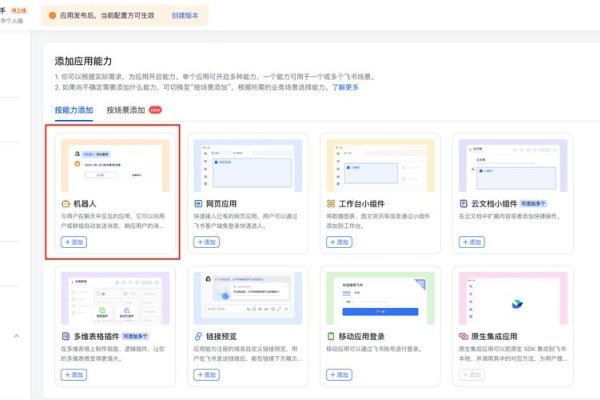Click the 工作台小组件 preview thumbnail
Image resolution: width=600 pixels, height=400 pixels.
point(380,165)
